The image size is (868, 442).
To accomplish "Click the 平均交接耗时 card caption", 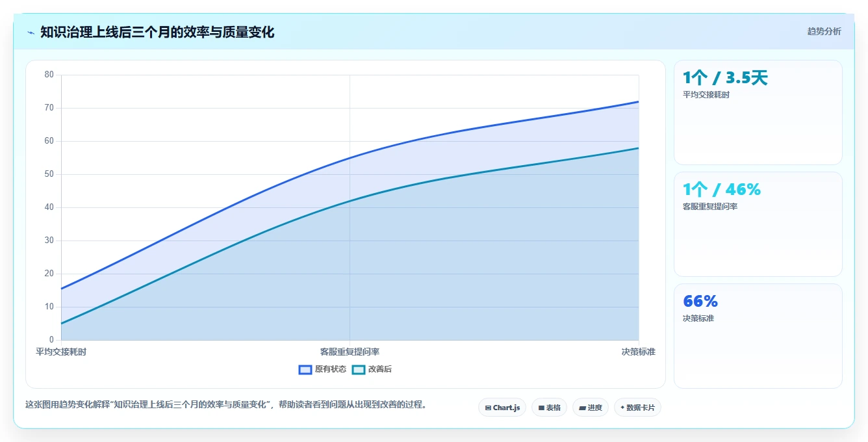I will pos(706,95).
